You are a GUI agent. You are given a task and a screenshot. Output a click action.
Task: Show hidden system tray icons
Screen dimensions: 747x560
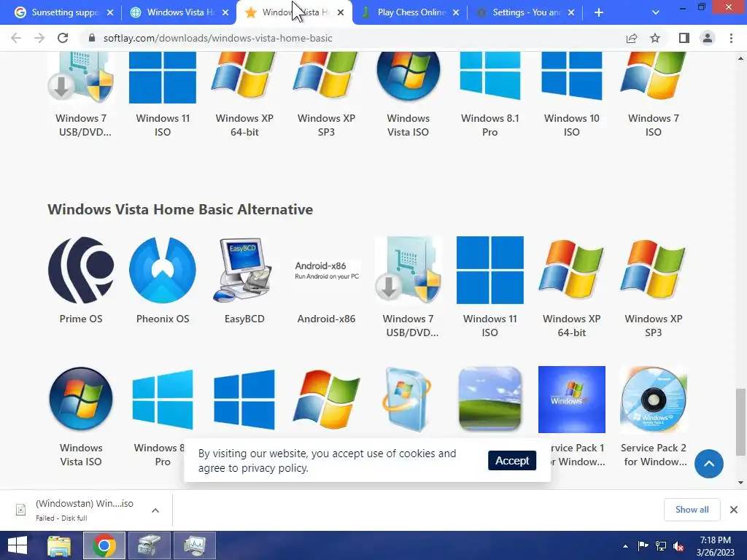coord(625,546)
